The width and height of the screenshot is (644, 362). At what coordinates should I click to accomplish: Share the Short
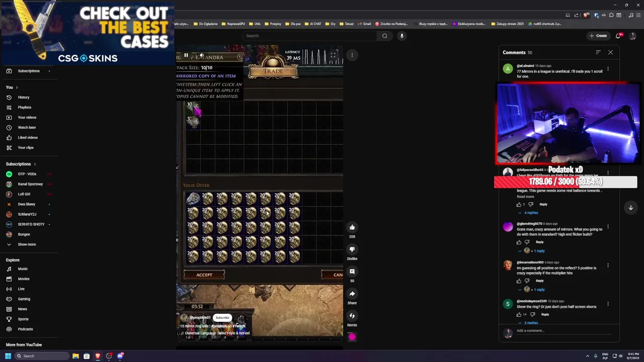tap(352, 294)
